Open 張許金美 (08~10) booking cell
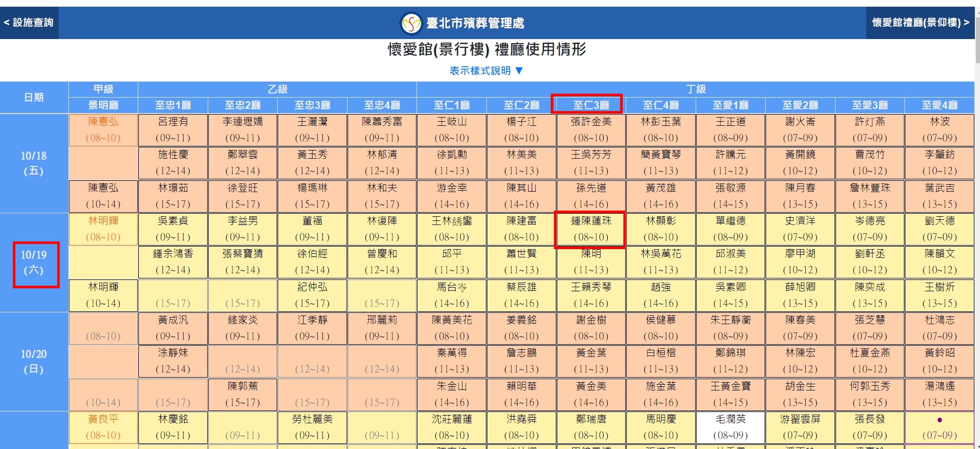The height and width of the screenshot is (449, 980). (591, 130)
